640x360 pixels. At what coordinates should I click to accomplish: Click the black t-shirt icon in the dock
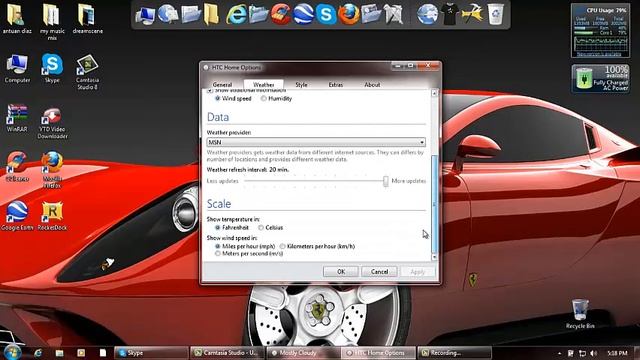pos(450,14)
